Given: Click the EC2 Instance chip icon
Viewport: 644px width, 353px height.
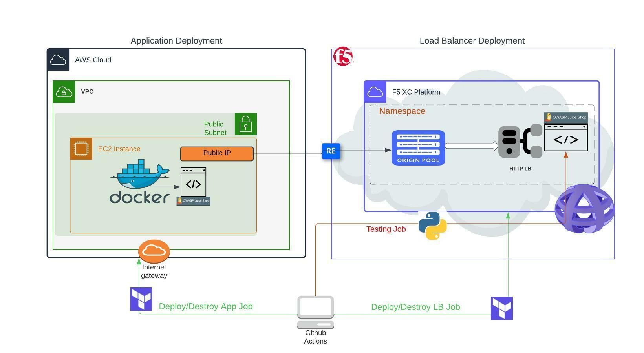Looking at the screenshot, I should tap(81, 148).
